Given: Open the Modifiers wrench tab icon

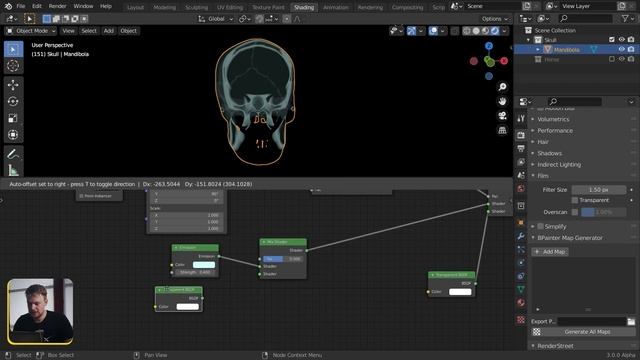Looking at the screenshot, I should 521,236.
